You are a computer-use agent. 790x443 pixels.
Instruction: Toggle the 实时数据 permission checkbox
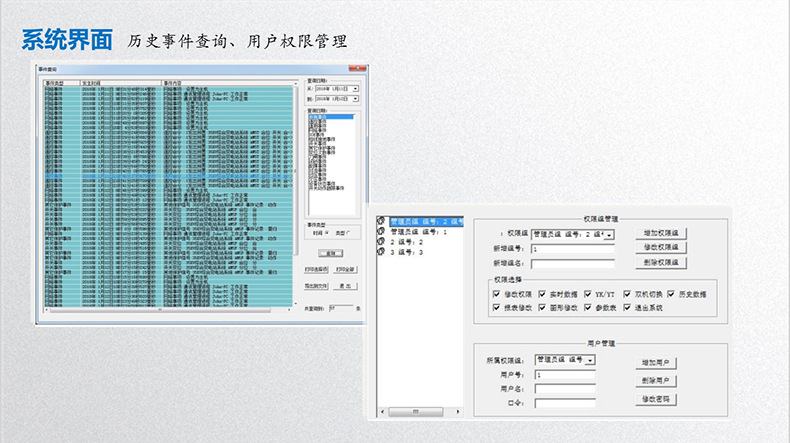coord(542,294)
